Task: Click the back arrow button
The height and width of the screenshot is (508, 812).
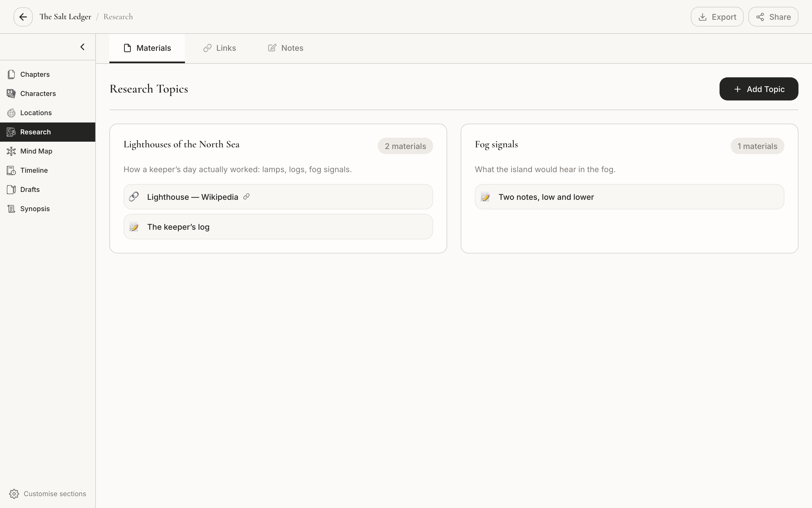Action: click(23, 17)
